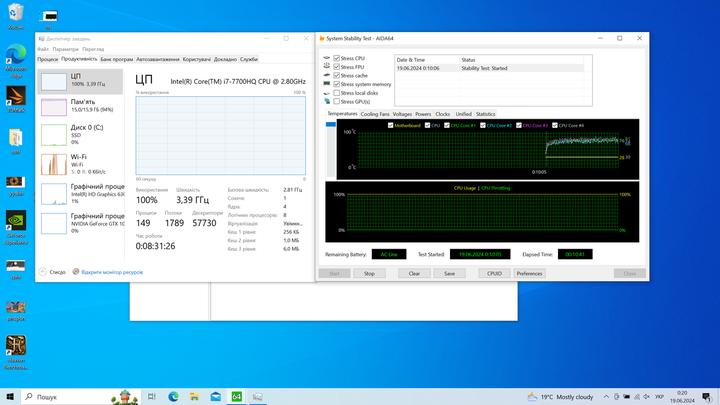This screenshot has width=720, height=405.
Task: Toggle the CPU Core #1 graph checkbox
Action: pyautogui.click(x=446, y=125)
